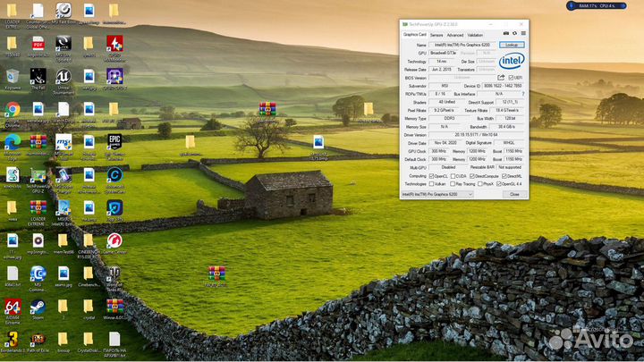Select the Recycle Bin desktop icon
The width and height of the screenshot is (644, 362).
click(13, 76)
